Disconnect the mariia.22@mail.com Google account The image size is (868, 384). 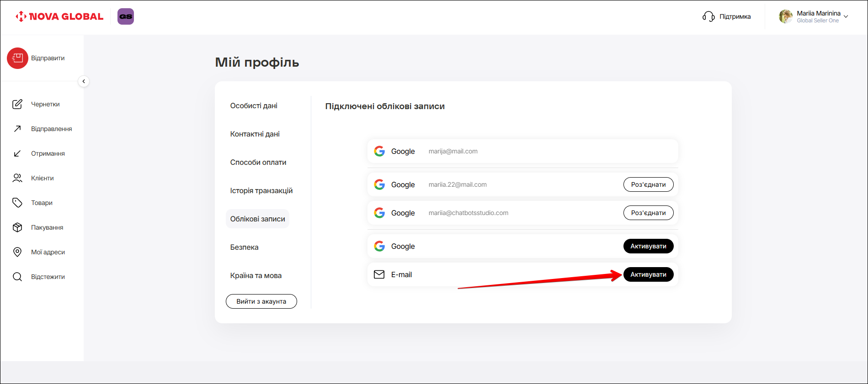pyautogui.click(x=648, y=184)
